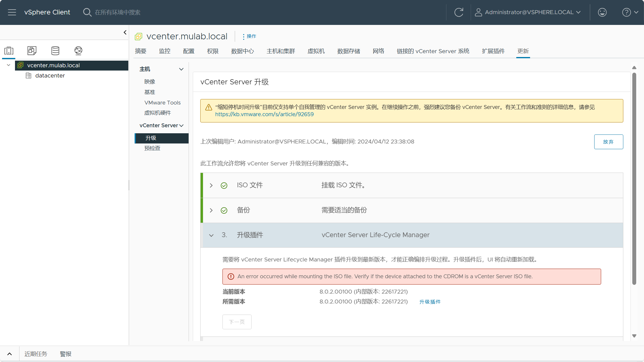Click the user avatar icon in header

[479, 12]
